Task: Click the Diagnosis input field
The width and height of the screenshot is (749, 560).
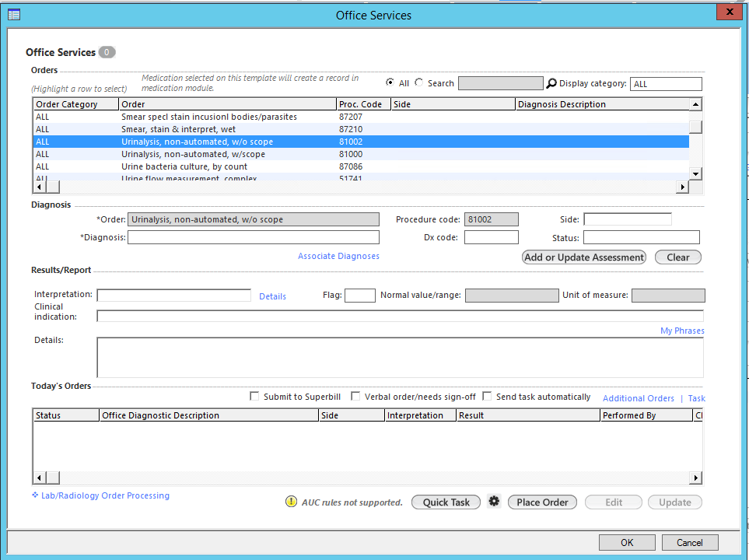Action: pyautogui.click(x=254, y=237)
